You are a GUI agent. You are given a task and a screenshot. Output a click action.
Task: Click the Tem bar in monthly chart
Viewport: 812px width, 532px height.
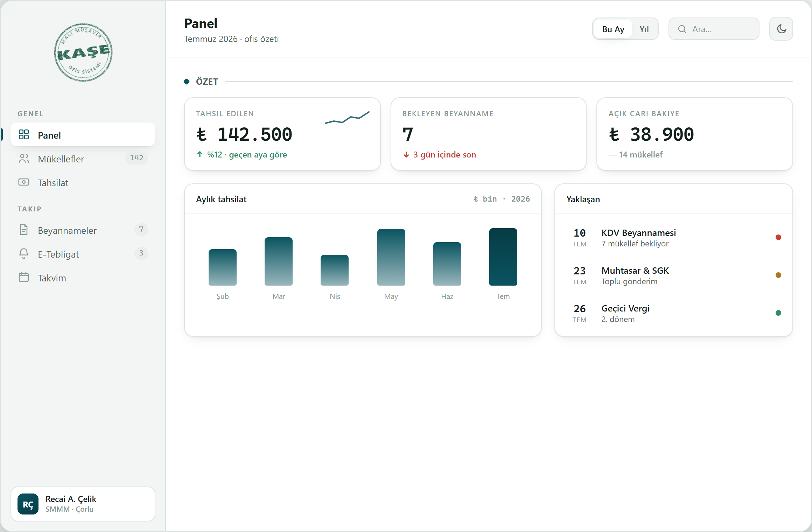(503, 257)
